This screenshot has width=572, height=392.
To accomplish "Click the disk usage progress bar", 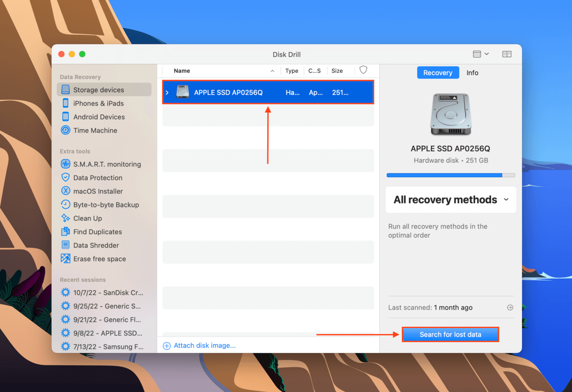I will (x=451, y=175).
